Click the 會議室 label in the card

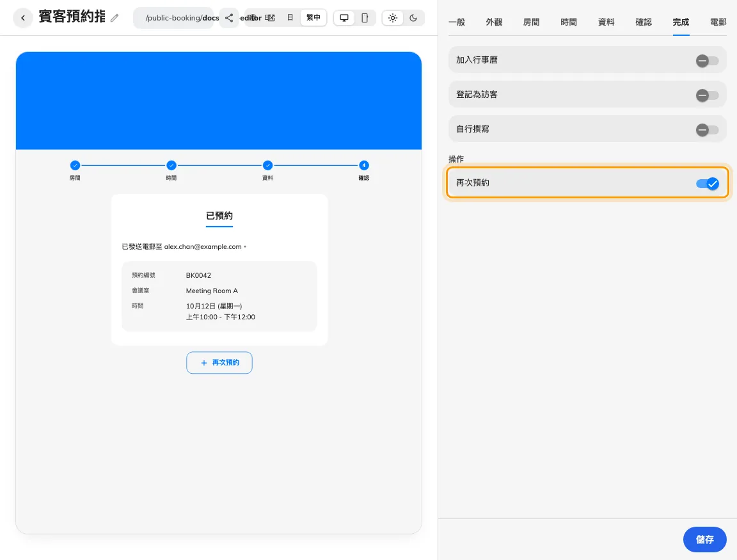[141, 291]
